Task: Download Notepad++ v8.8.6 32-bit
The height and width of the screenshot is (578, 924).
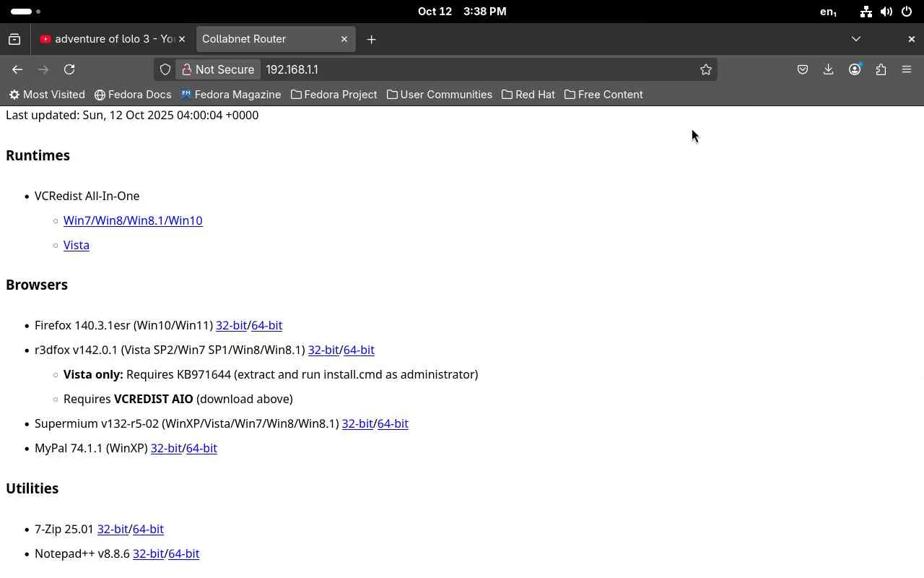Action: [x=148, y=553]
